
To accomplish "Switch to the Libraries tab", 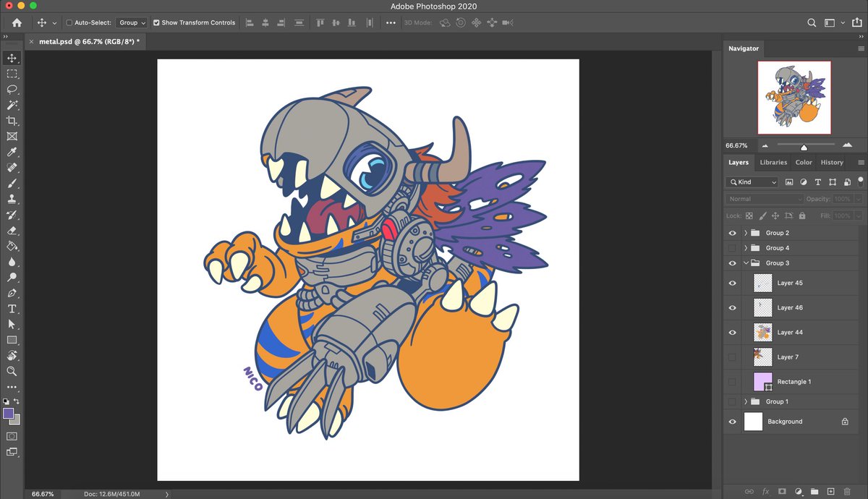I will (773, 162).
